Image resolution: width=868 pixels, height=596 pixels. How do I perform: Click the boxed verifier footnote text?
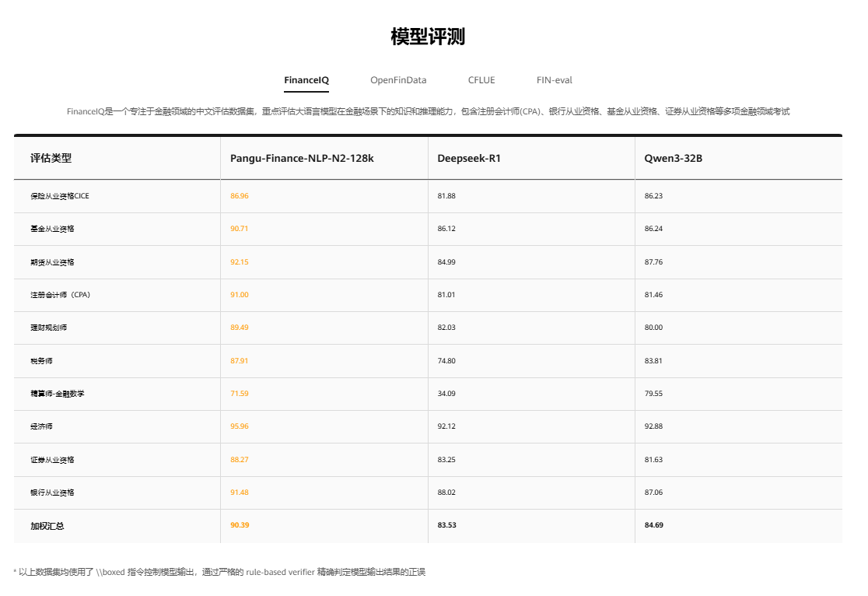click(219, 572)
